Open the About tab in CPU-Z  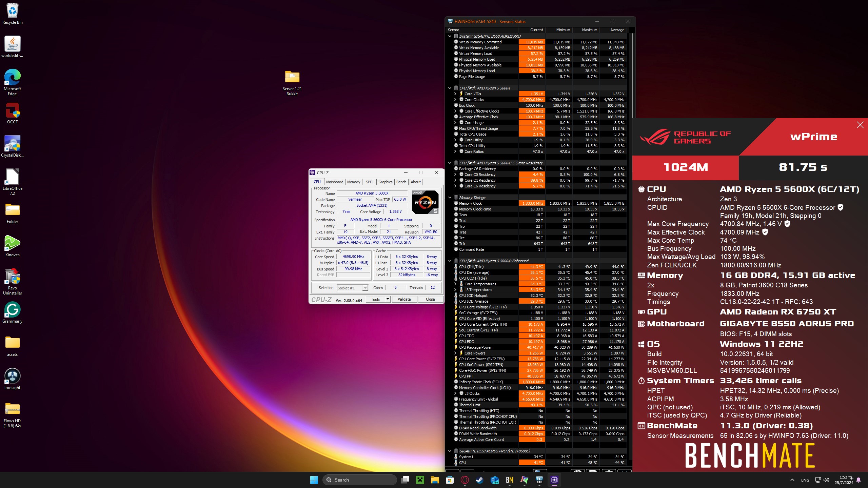[x=416, y=182]
